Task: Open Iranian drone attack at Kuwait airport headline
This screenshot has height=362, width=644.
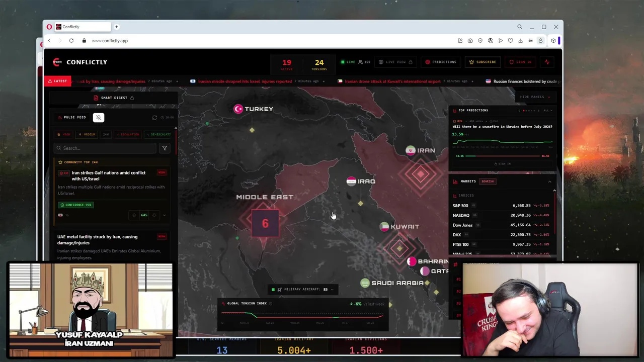Action: click(x=393, y=81)
